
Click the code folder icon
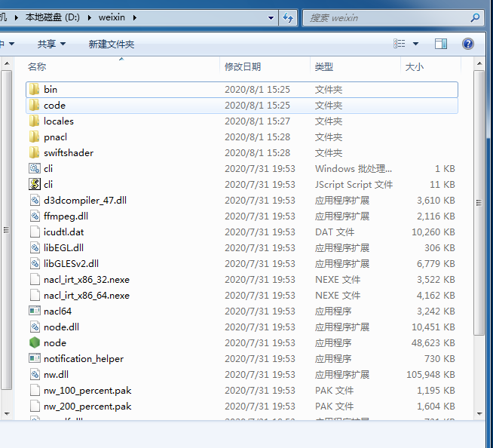[x=34, y=105]
